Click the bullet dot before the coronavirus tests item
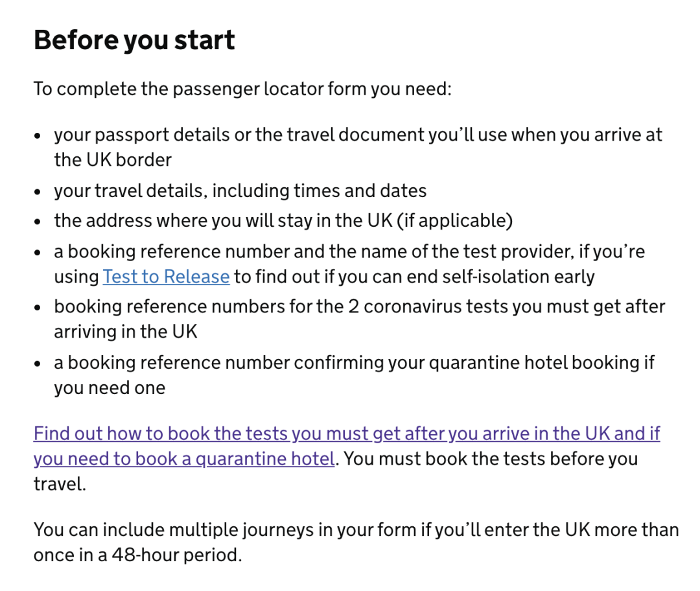Screen dimensions: 700x591 pyautogui.click(x=38, y=308)
